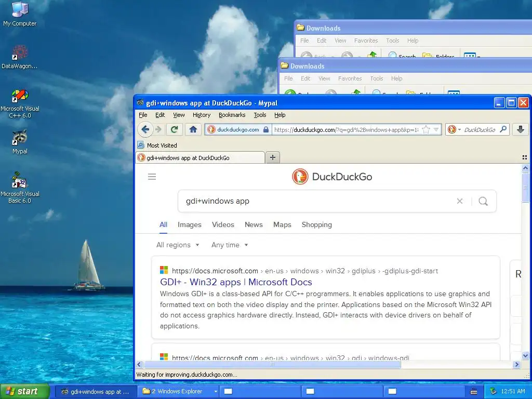Open Favorites menu in rear Downloads window
This screenshot has width=532, height=399.
[x=366, y=41]
